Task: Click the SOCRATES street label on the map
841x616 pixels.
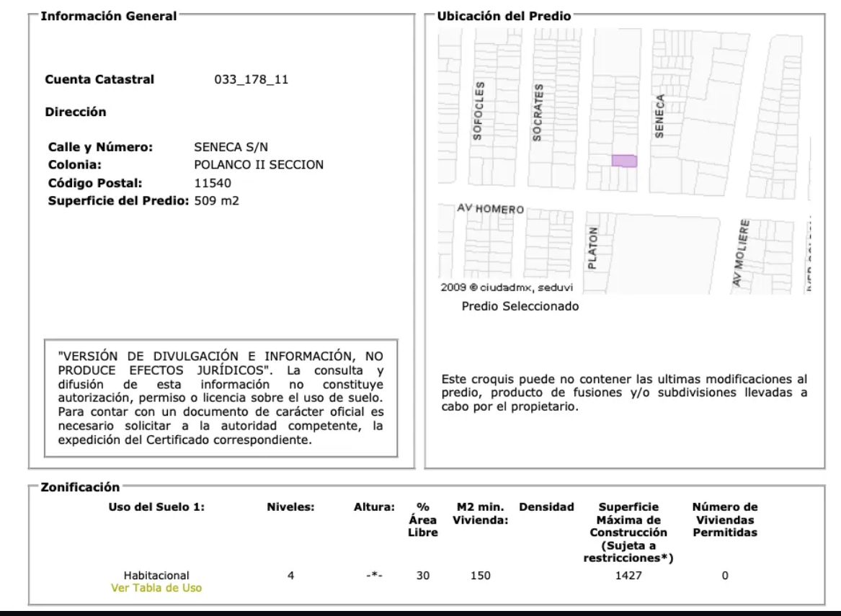Action: [538, 112]
